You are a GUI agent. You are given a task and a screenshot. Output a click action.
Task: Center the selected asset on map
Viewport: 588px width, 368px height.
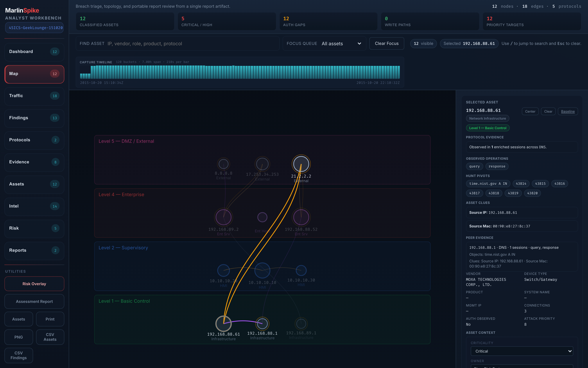coord(530,112)
